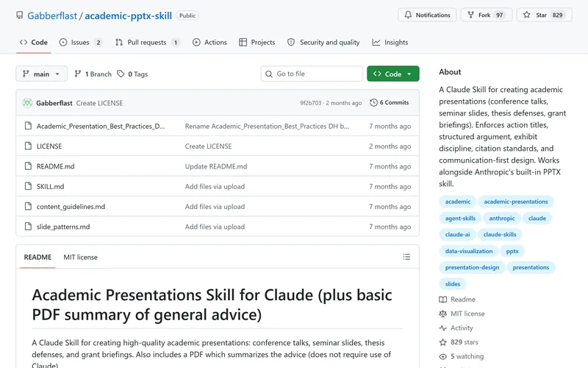Select the pptx topic tag

[512, 251]
